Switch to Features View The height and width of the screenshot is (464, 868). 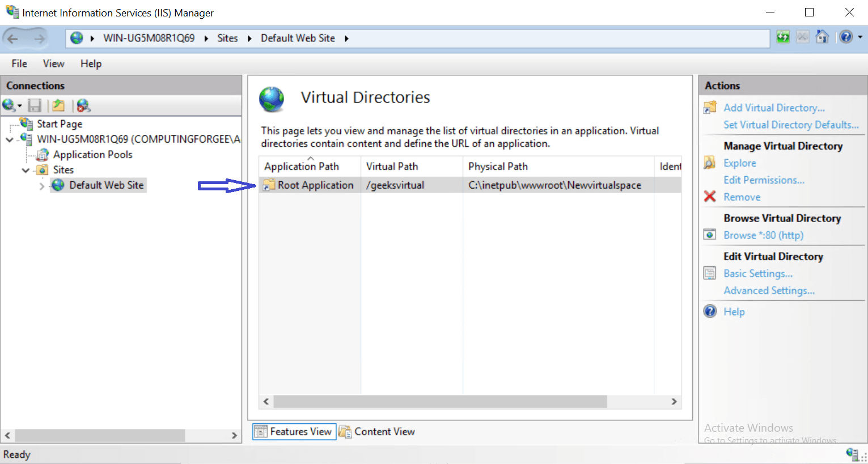[294, 431]
